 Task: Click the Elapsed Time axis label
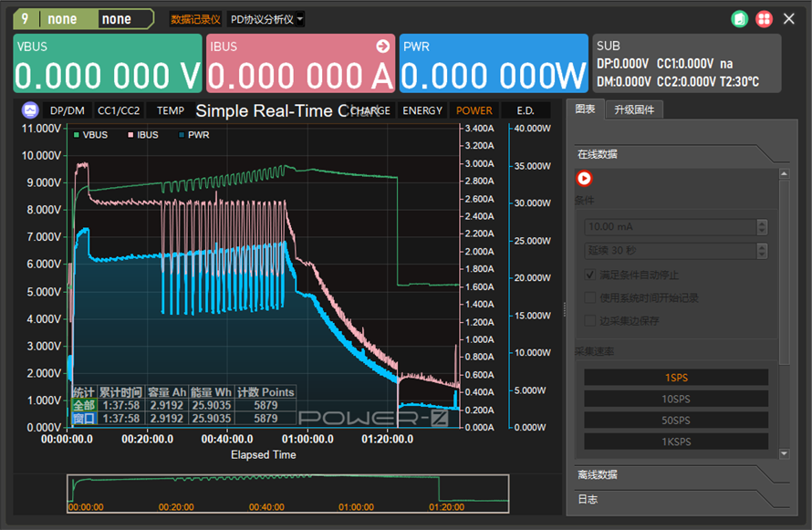[264, 455]
